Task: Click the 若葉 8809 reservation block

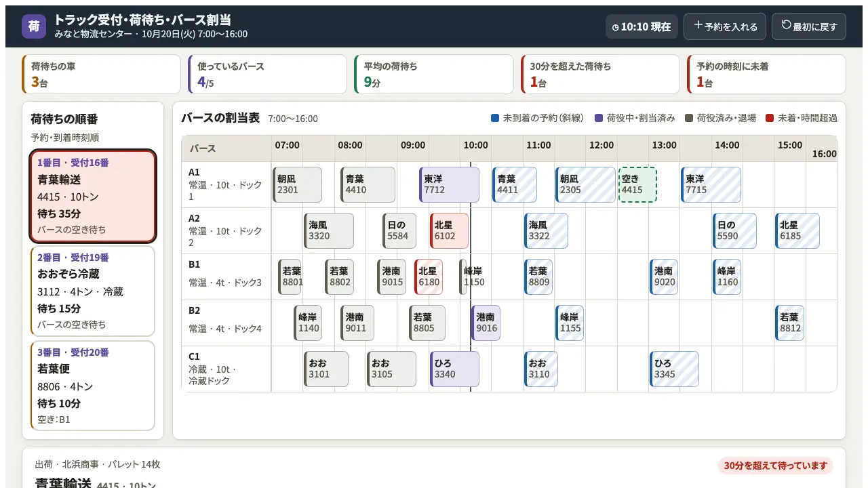Action: click(x=538, y=277)
